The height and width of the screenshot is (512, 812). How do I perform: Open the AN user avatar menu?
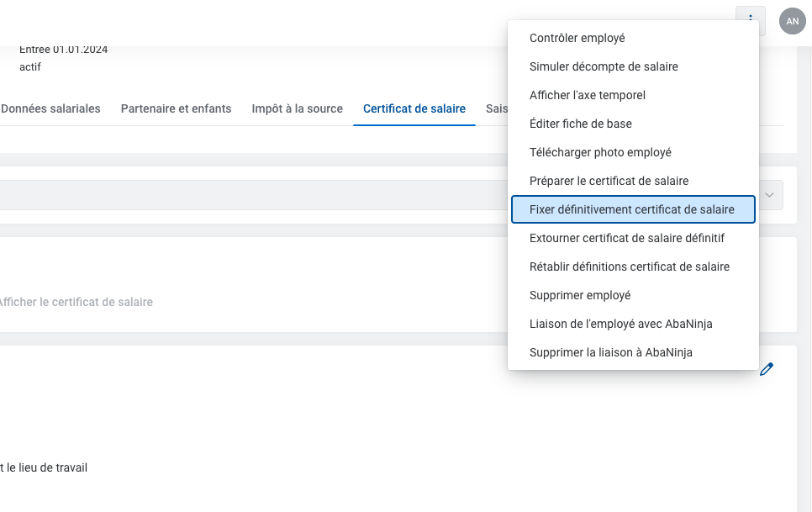tap(792, 21)
